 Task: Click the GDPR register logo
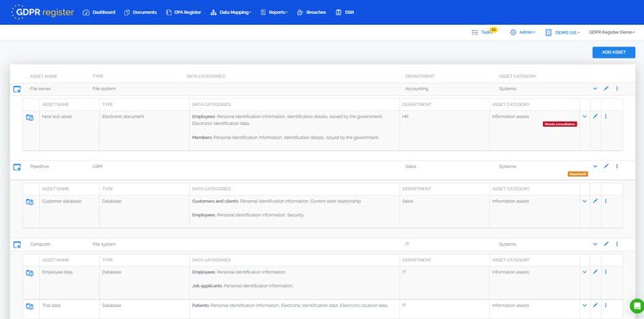(x=42, y=12)
